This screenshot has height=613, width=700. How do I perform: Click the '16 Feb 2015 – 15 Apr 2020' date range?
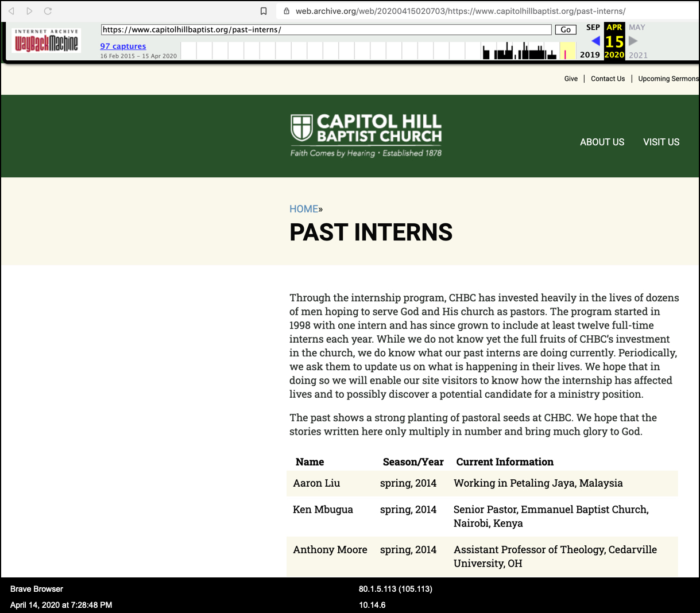coord(138,56)
